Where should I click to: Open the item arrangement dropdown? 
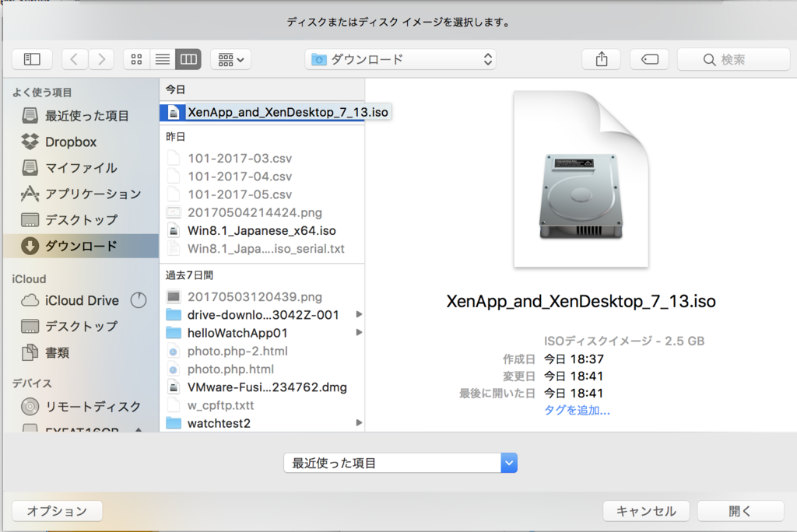pos(230,59)
